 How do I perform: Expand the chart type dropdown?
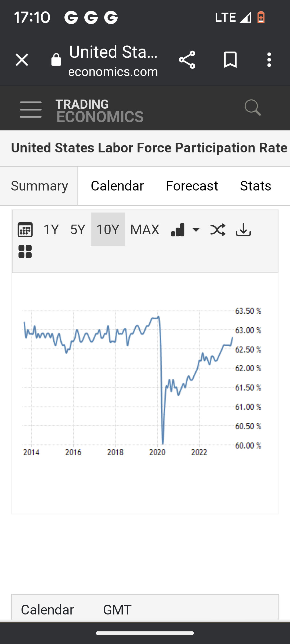pyautogui.click(x=185, y=230)
